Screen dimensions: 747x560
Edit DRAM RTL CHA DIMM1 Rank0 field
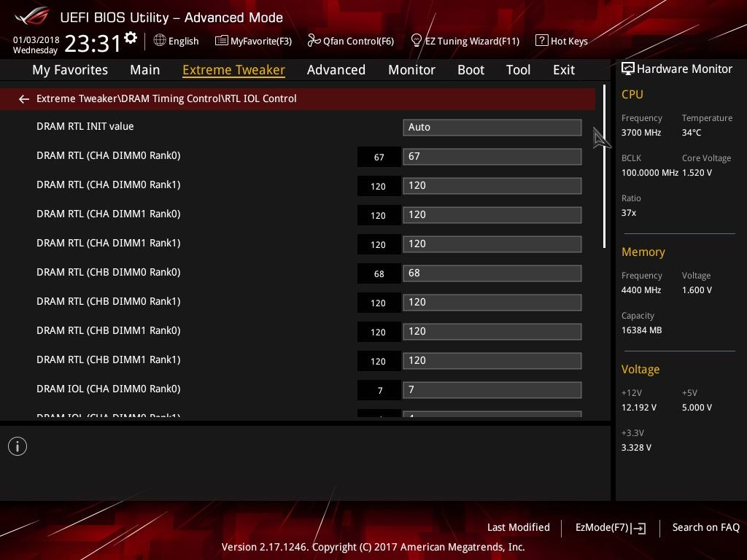coord(492,215)
